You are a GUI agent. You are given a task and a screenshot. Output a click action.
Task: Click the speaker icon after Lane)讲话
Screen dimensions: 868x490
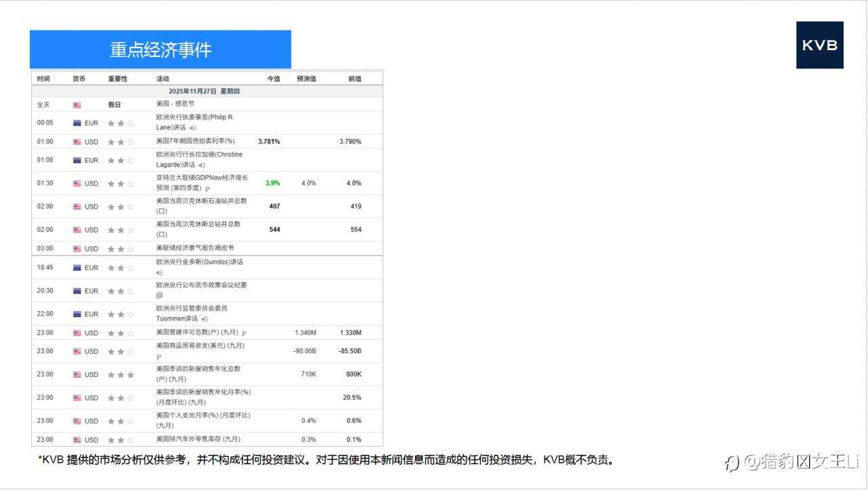[193, 127]
